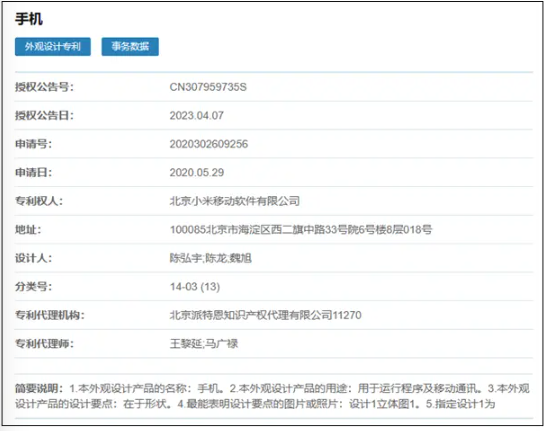Select patent agents 王黎延;马广禄

204,344
